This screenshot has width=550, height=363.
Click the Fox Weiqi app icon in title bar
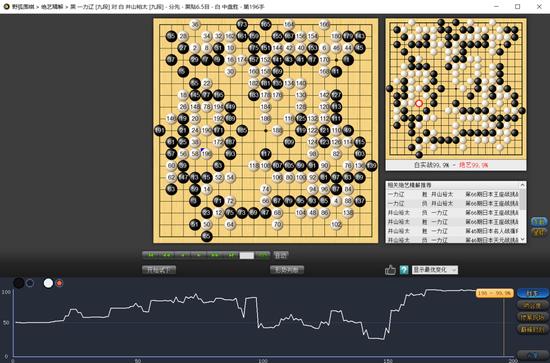[6, 7]
